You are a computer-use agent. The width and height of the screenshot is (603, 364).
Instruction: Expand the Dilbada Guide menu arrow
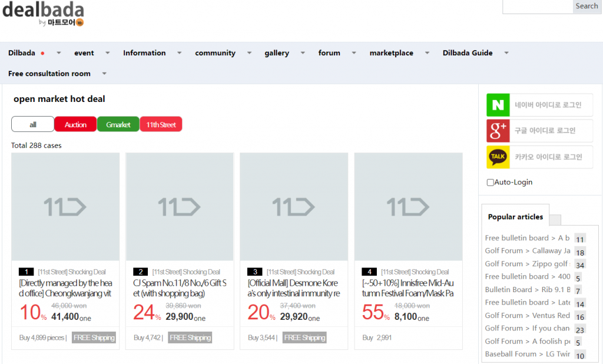click(x=506, y=52)
